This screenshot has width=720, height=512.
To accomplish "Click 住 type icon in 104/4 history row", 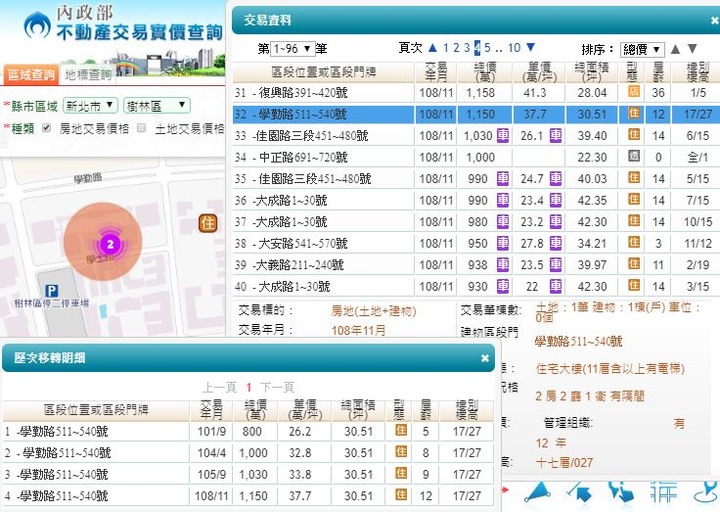I will coord(401,452).
